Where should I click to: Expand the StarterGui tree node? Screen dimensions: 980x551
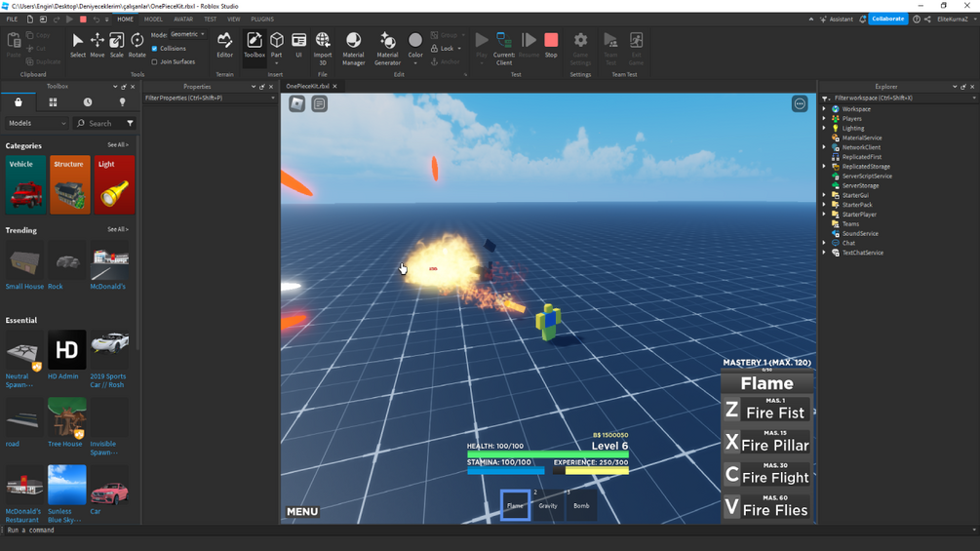[x=824, y=195]
